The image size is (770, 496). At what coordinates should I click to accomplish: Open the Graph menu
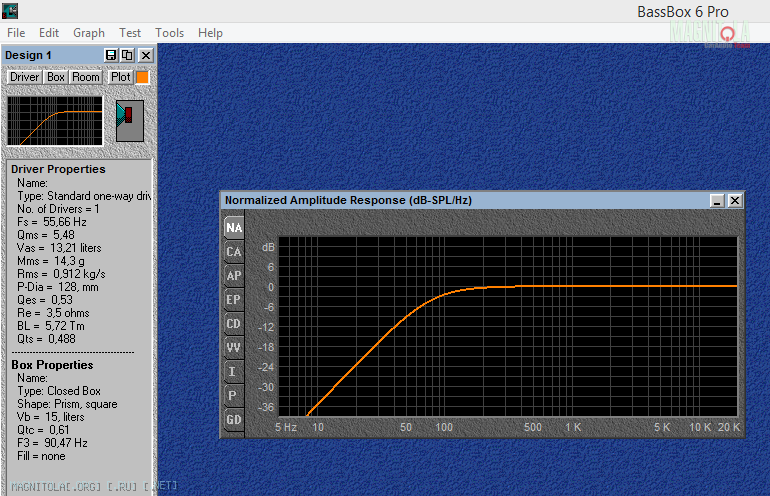[89, 33]
